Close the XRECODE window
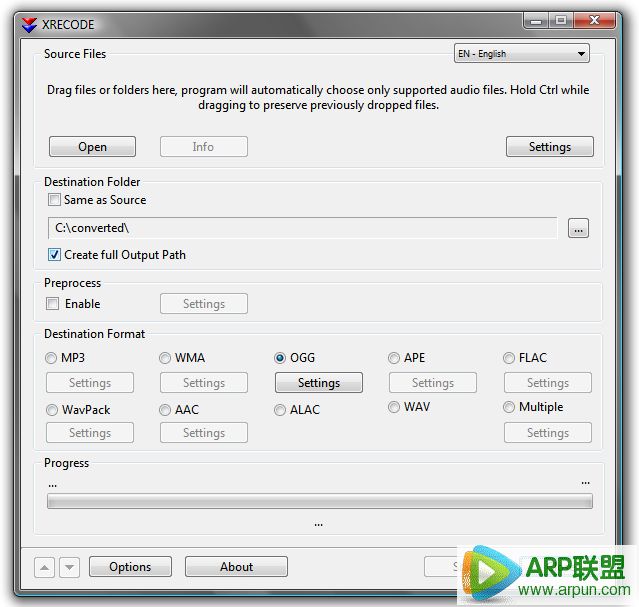This screenshot has width=639, height=607. click(x=594, y=20)
